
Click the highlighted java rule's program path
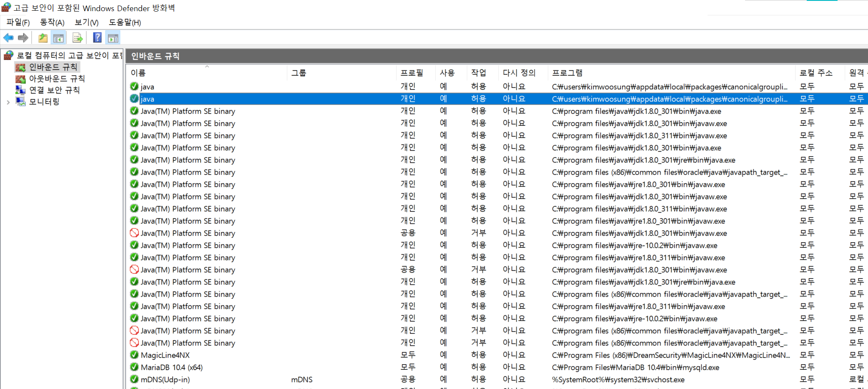tap(670, 99)
